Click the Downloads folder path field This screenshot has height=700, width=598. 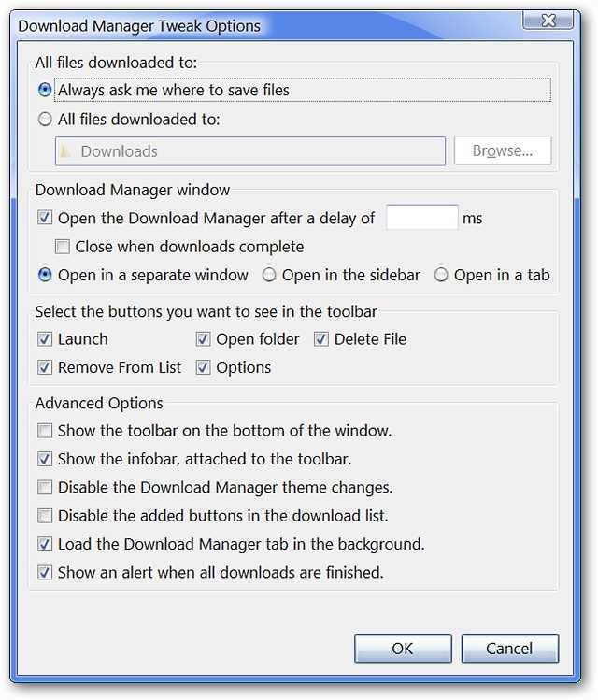[x=249, y=151]
